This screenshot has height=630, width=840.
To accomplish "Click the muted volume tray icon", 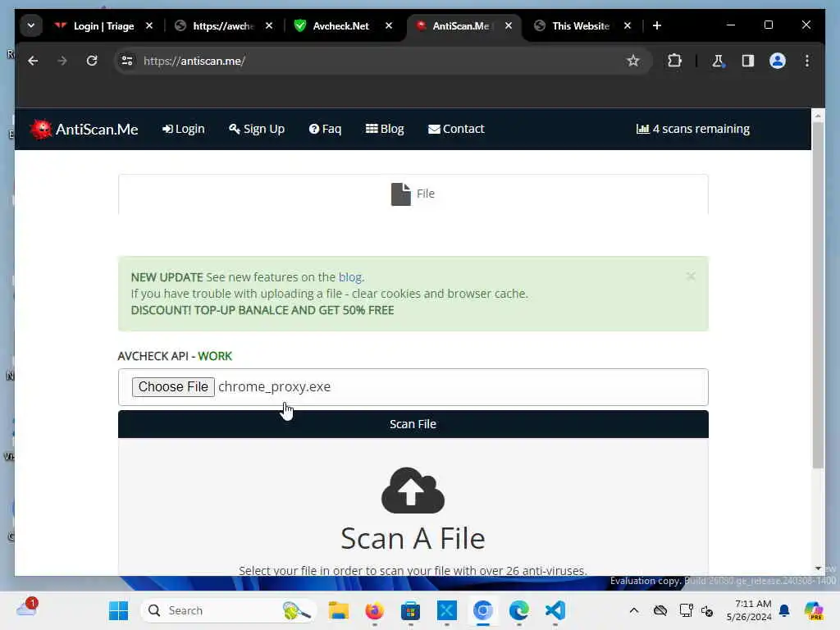I will click(x=707, y=610).
